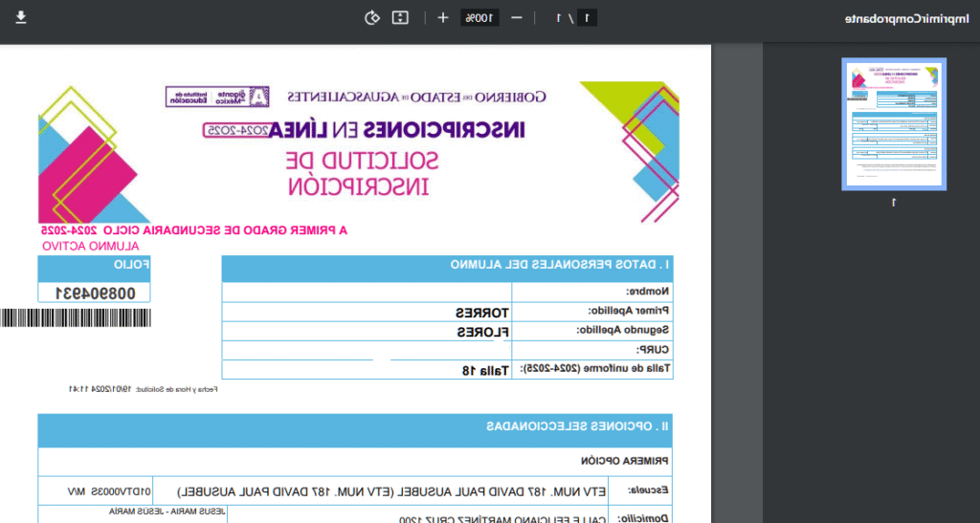Click the Instituto de Educación logo
This screenshot has width=980, height=523.
(x=187, y=97)
